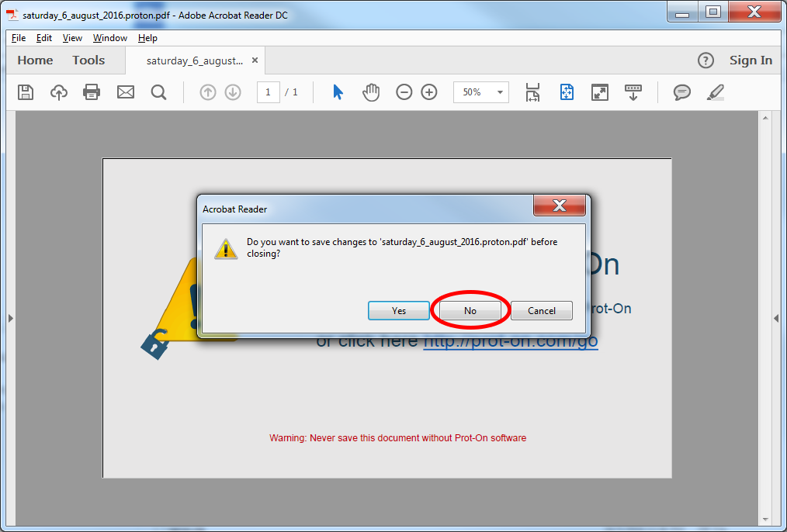Close the Acrobat Reader dialog with X
Image resolution: width=787 pixels, height=532 pixels.
(559, 205)
